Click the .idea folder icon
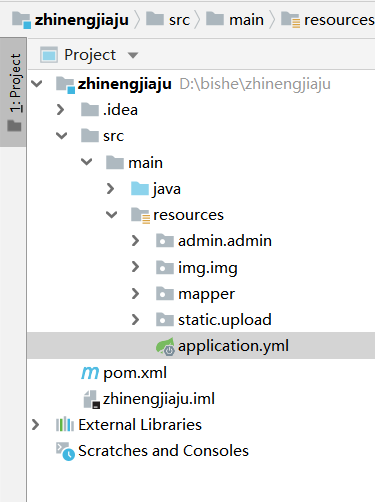375x502 pixels. (x=90, y=110)
